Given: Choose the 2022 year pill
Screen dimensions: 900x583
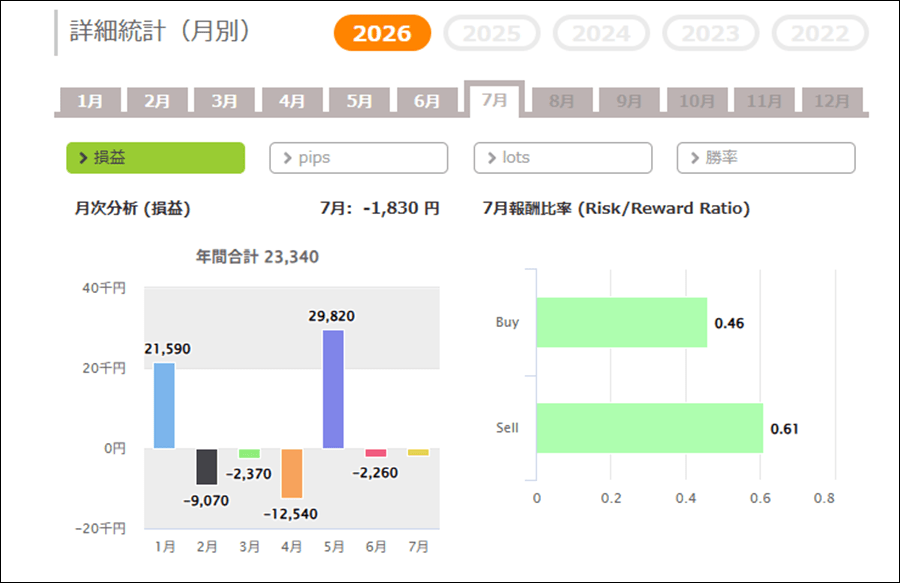Looking at the screenshot, I should (820, 33).
